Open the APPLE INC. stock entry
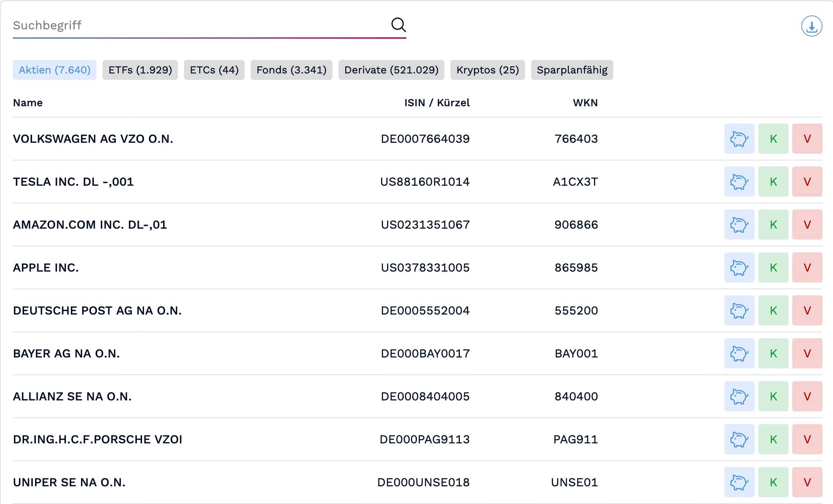Viewport: 833px width, 504px height. click(46, 267)
